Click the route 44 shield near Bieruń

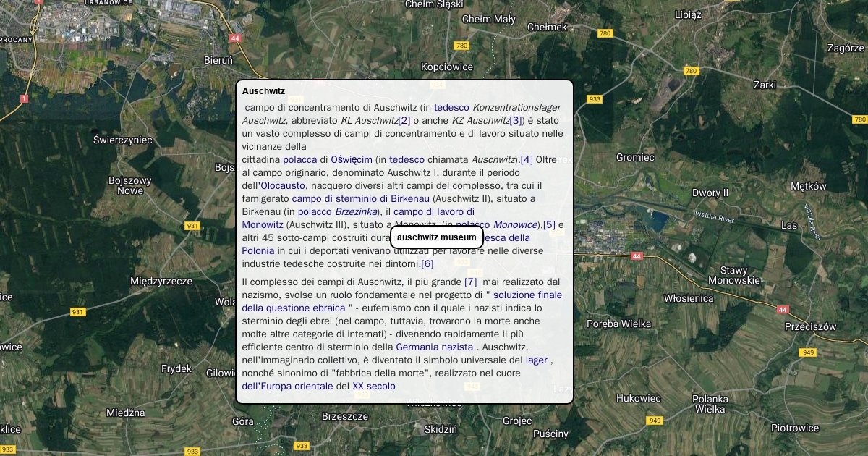click(234, 38)
